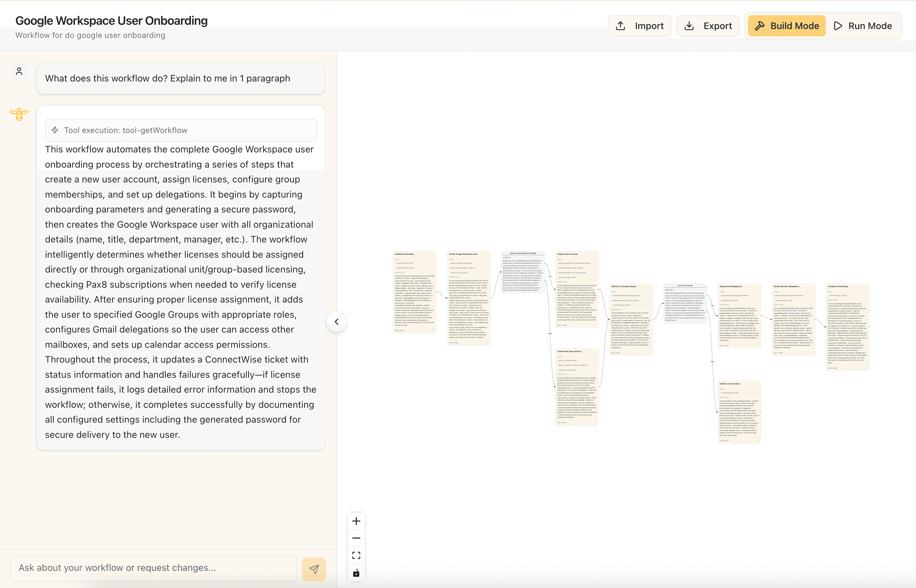Collapse the chat panel with the chevron
The image size is (916, 588).
[336, 321]
